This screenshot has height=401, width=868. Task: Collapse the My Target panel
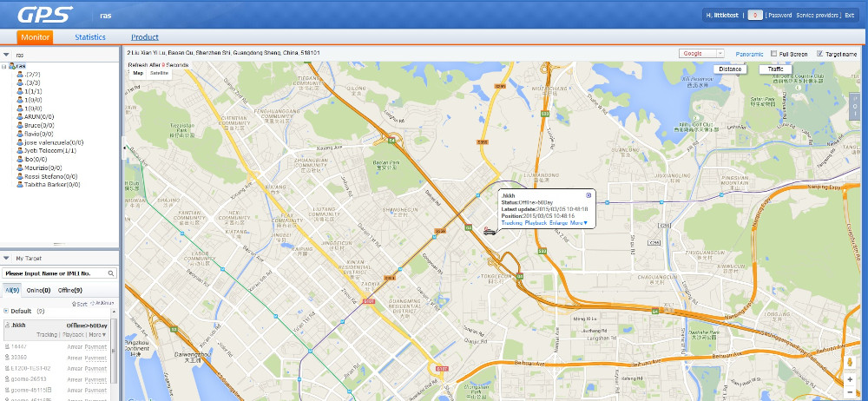tap(8, 259)
